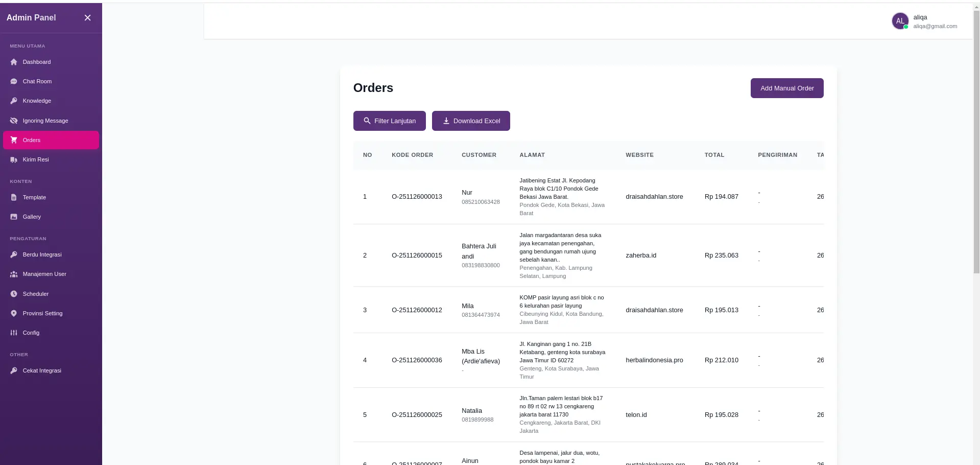Screen dimensions: 980x465
Task: Click the Scheduler clock icon
Action: click(x=13, y=294)
